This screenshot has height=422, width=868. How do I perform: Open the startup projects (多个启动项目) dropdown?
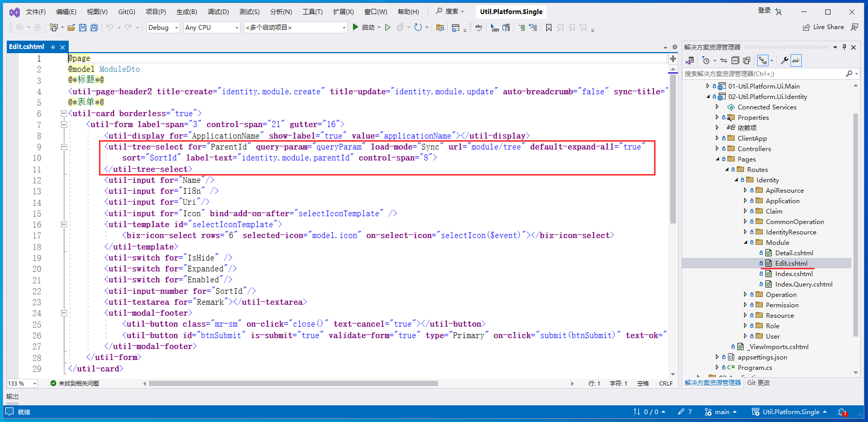[296, 28]
